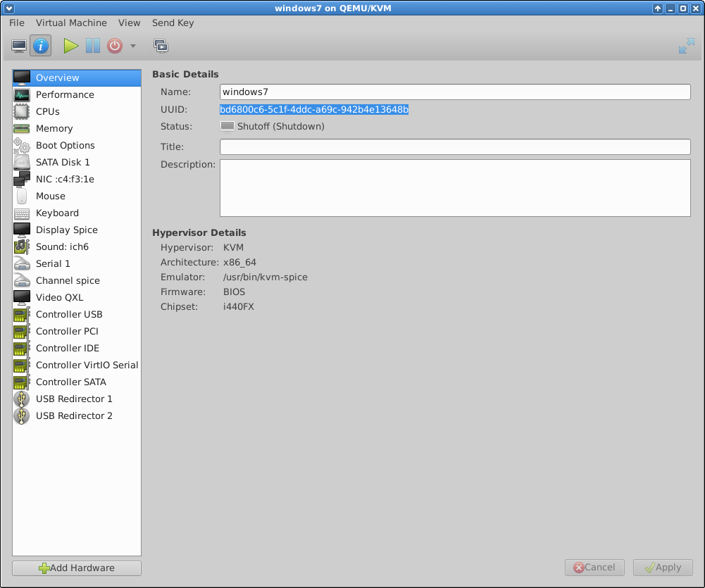Select Keyboard device
Image resolution: width=705 pixels, height=588 pixels.
click(77, 213)
